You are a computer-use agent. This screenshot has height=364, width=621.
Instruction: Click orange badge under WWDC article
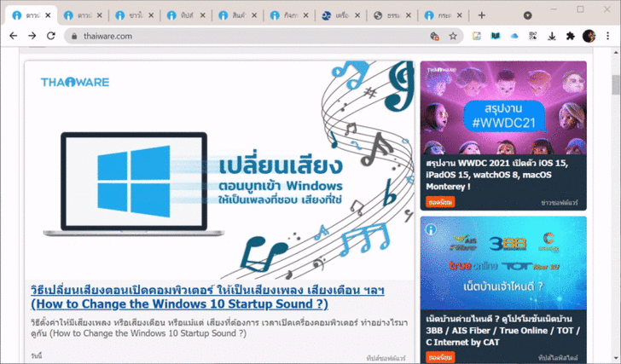[x=440, y=202]
